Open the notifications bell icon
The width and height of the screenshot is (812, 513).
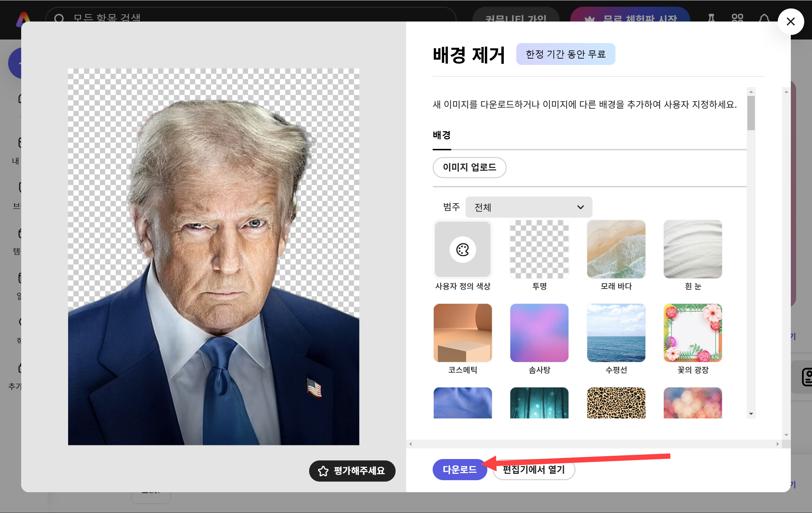[764, 18]
